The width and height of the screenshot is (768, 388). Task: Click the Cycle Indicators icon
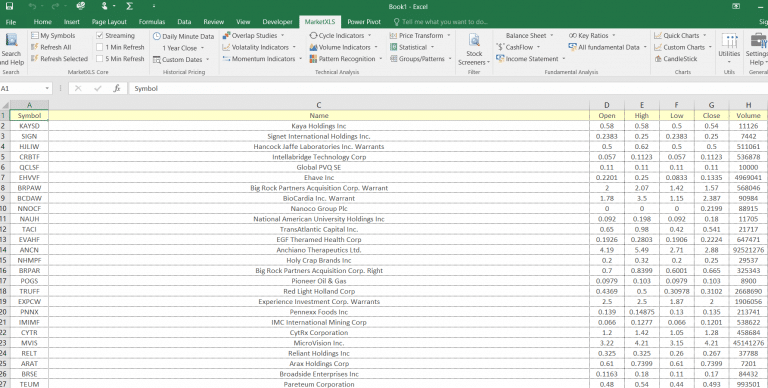point(313,36)
